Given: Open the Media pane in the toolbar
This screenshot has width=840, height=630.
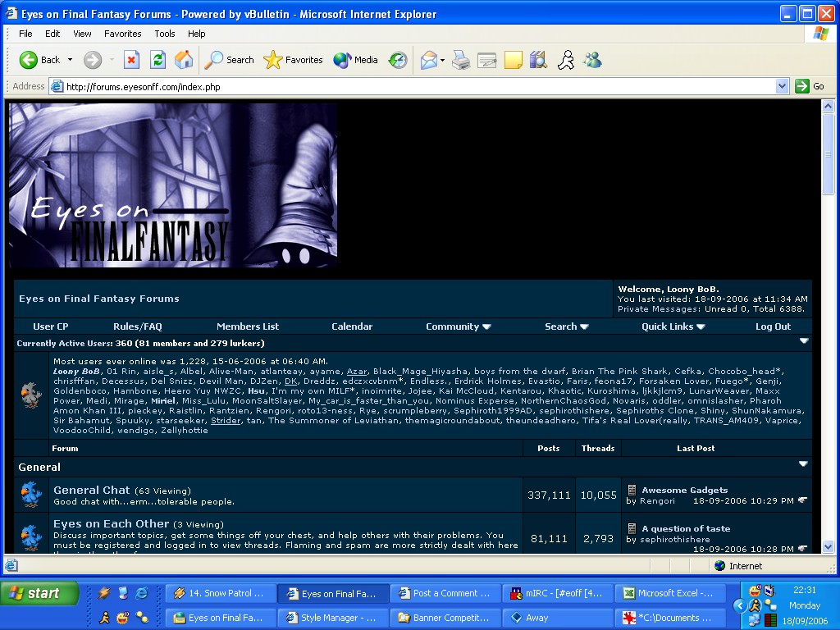Looking at the screenshot, I should [x=355, y=60].
